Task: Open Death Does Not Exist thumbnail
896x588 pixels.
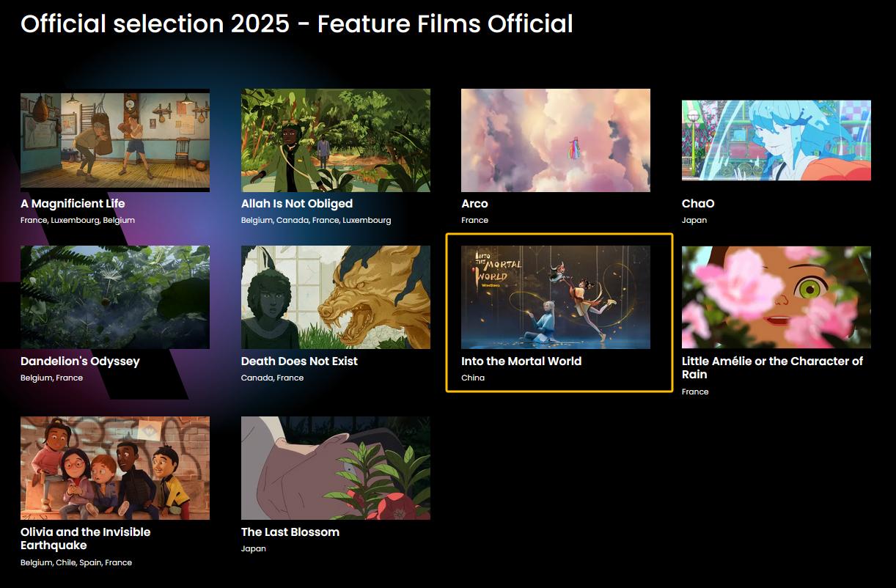Action: coord(336,297)
